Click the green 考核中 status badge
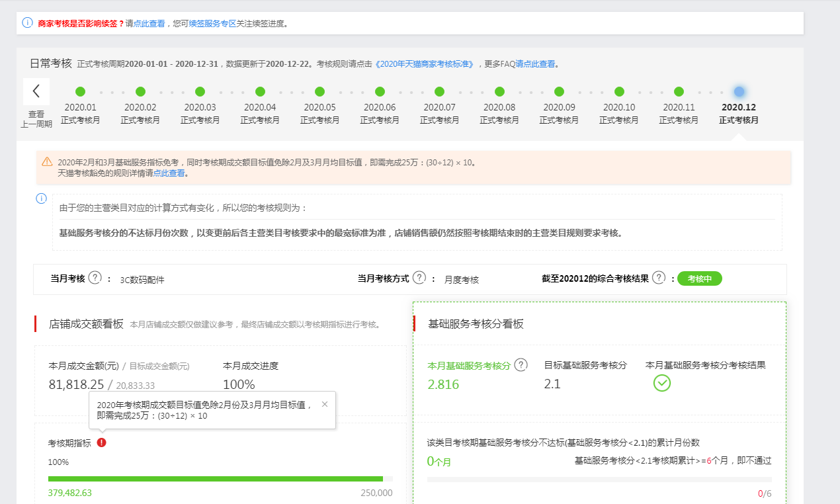Image resolution: width=840 pixels, height=504 pixels. pos(700,278)
